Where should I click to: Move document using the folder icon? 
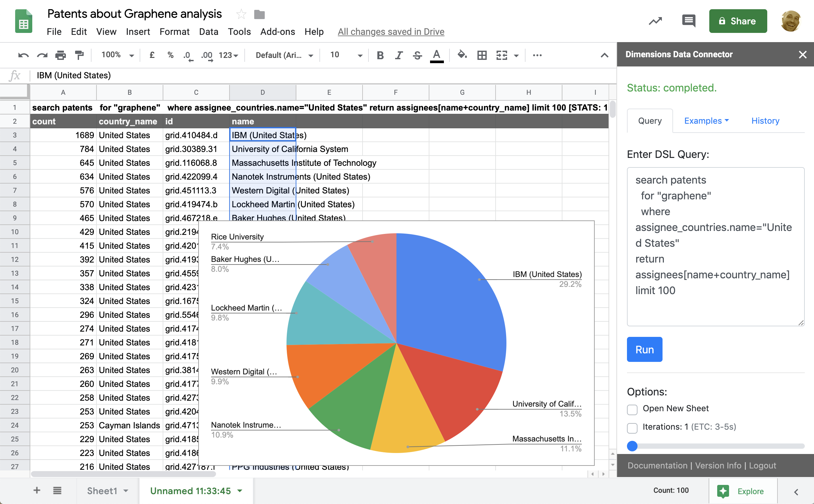(x=259, y=15)
